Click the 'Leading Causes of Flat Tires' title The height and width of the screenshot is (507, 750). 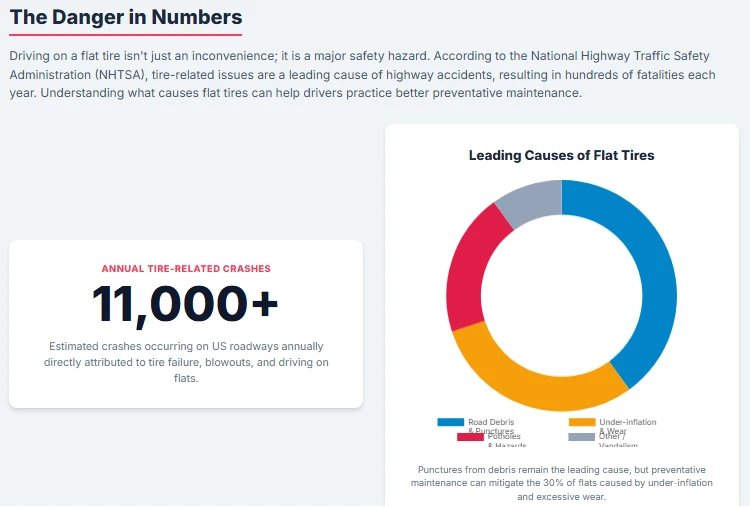coord(562,155)
